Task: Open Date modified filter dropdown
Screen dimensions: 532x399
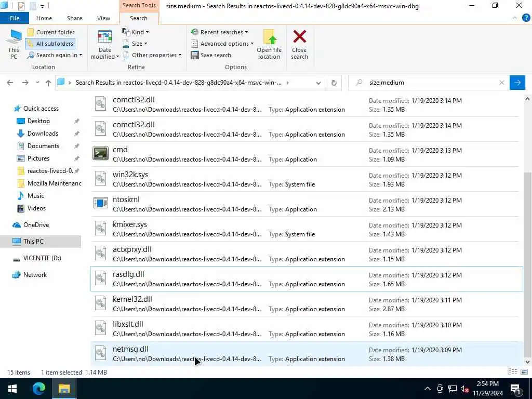Action: (105, 45)
